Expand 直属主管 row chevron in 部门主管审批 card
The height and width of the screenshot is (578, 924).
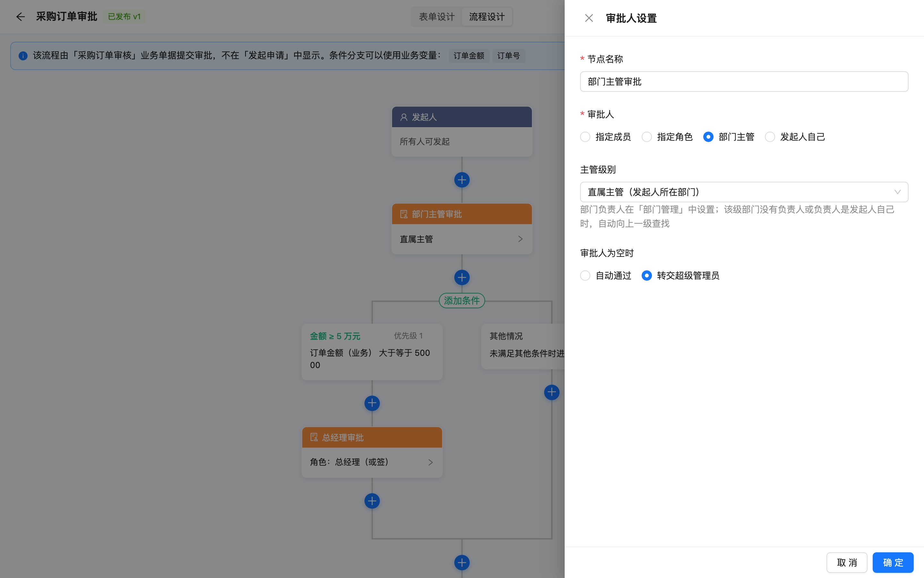520,239
